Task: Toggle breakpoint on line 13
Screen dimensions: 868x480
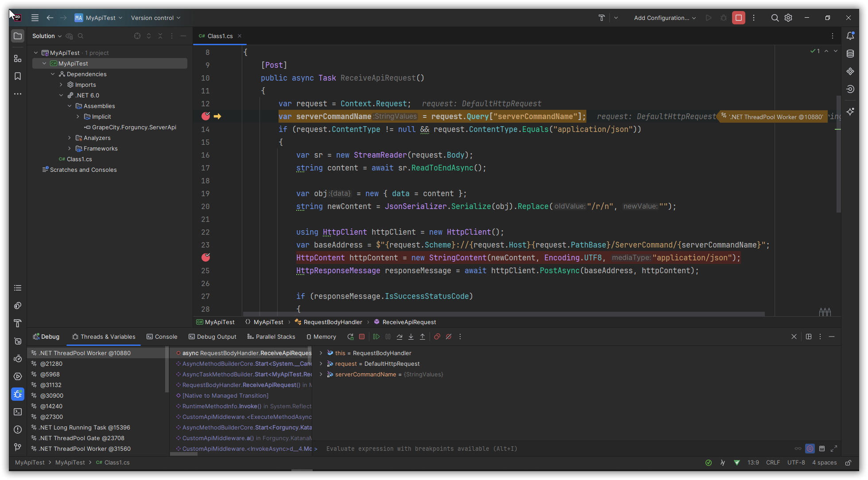Action: click(x=205, y=116)
